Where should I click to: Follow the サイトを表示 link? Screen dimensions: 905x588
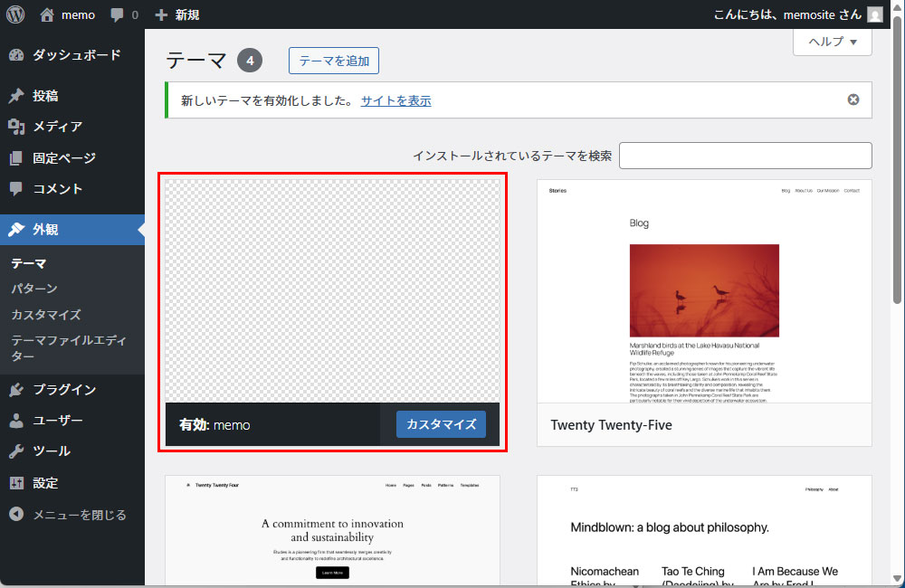(x=395, y=100)
